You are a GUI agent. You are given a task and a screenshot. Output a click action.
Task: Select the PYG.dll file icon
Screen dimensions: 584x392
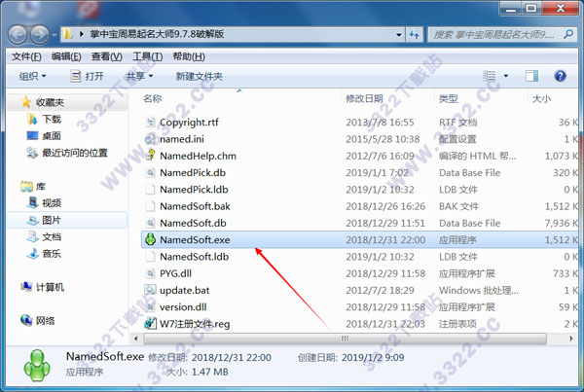pos(150,273)
